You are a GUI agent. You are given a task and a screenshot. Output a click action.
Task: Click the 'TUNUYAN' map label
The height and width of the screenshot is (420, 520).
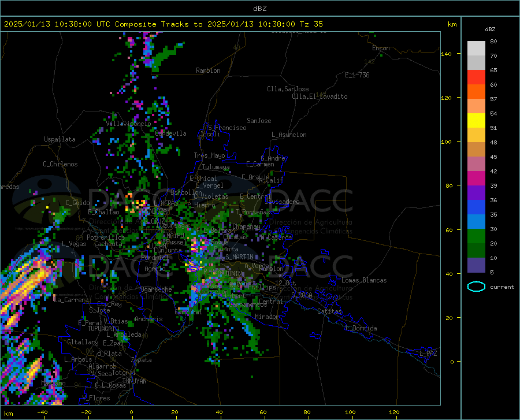(x=134, y=381)
